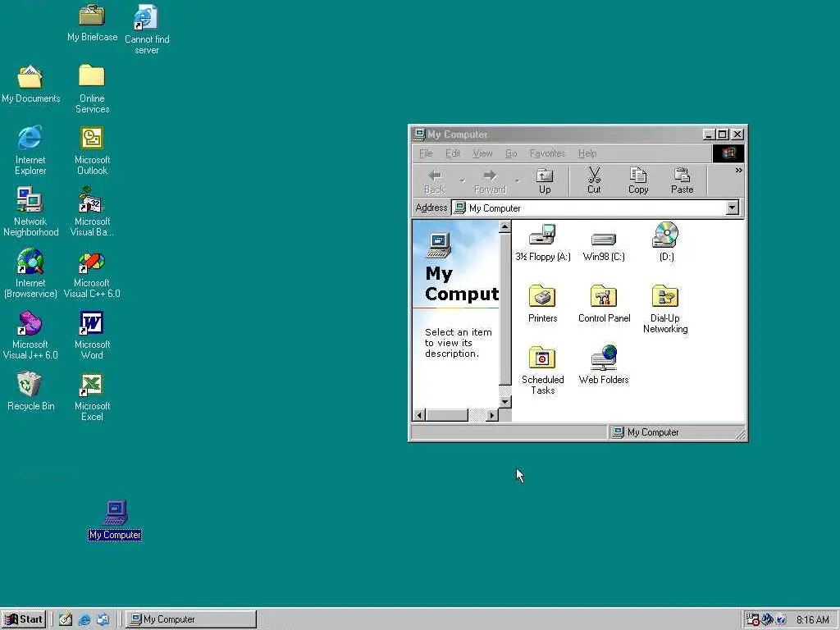840x630 pixels.
Task: Click the Windows logo throbber
Action: pos(728,153)
